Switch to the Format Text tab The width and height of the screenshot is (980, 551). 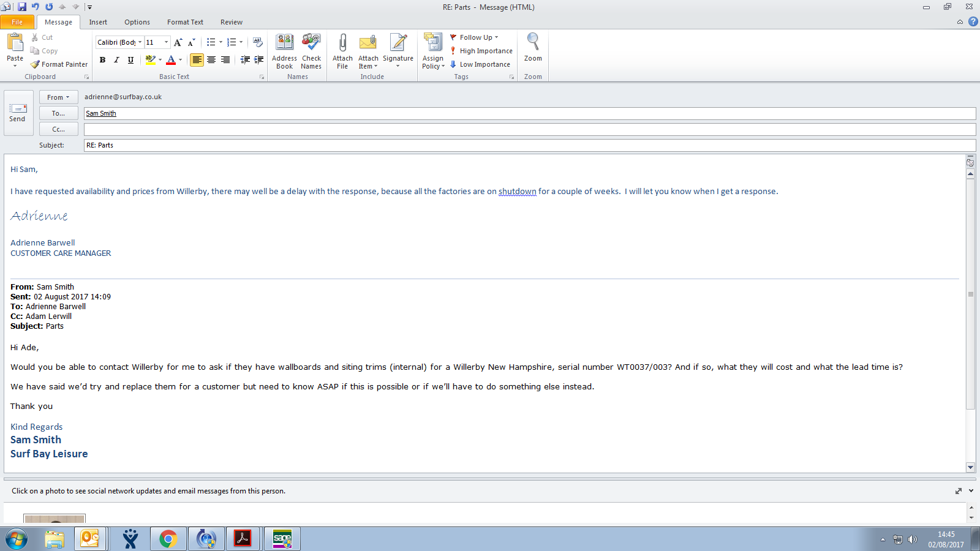[x=185, y=22]
